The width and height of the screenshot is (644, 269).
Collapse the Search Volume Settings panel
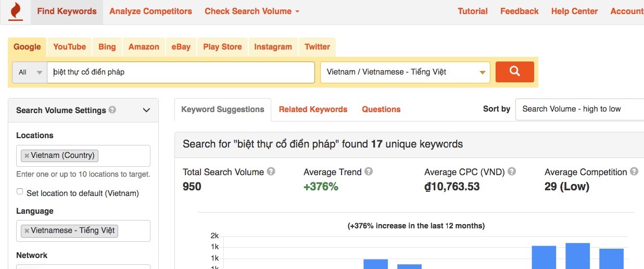click(146, 110)
